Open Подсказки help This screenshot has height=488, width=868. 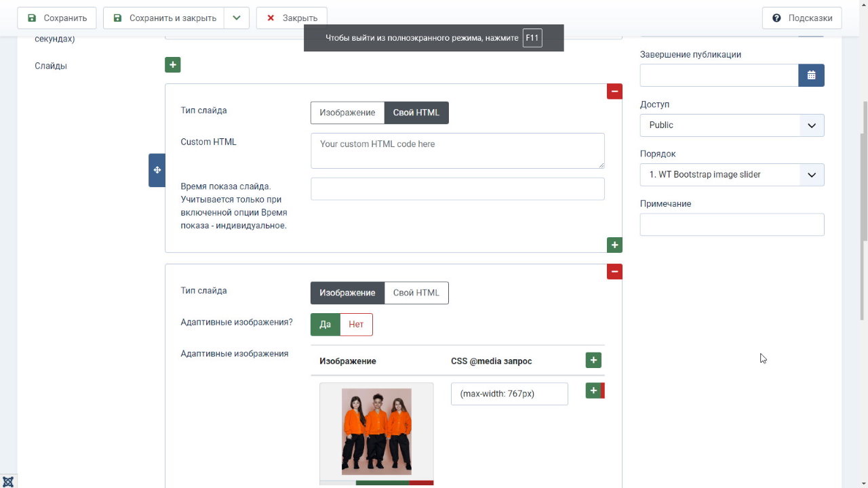pos(802,18)
